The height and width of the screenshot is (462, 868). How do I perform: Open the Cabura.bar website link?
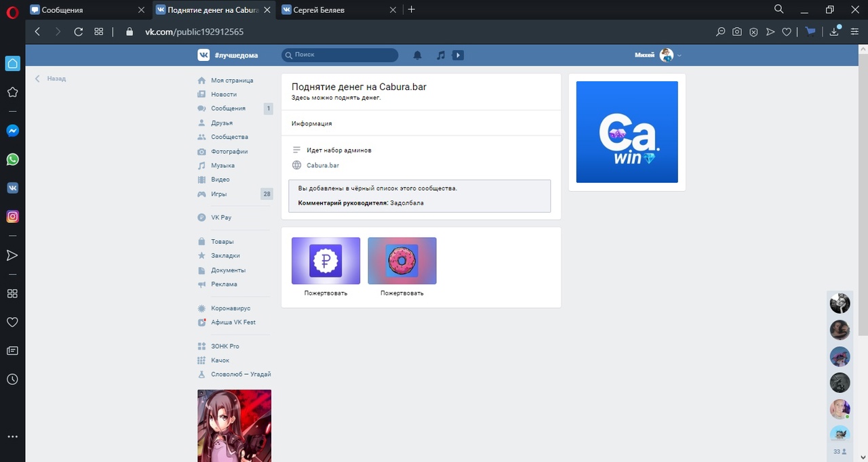323,165
